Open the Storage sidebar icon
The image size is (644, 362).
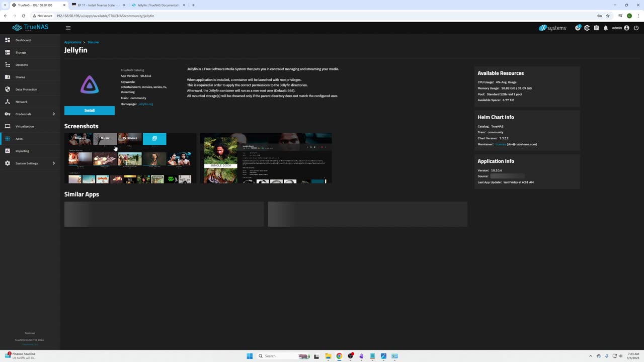point(8,52)
